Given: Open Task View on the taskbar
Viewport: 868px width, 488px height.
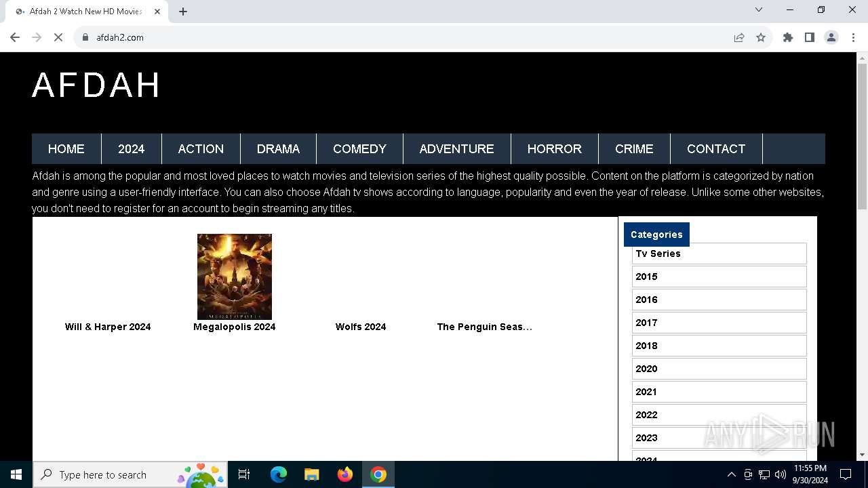Looking at the screenshot, I should [244, 474].
